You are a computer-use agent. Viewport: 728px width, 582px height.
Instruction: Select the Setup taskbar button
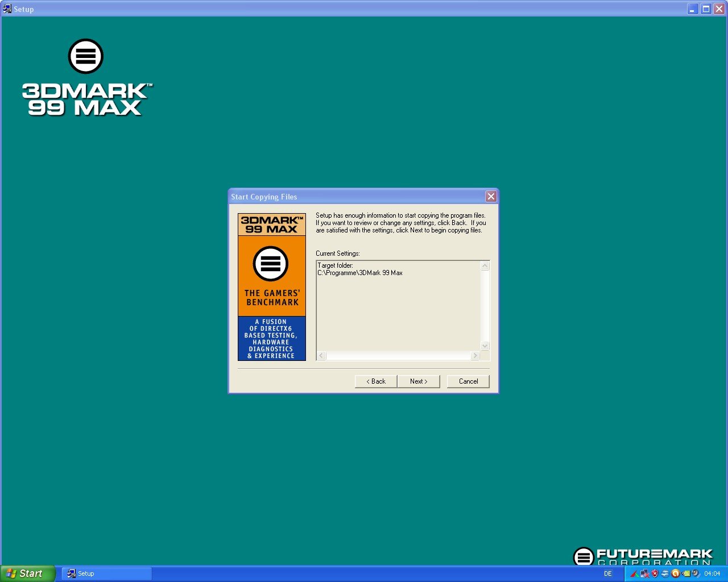pos(107,573)
